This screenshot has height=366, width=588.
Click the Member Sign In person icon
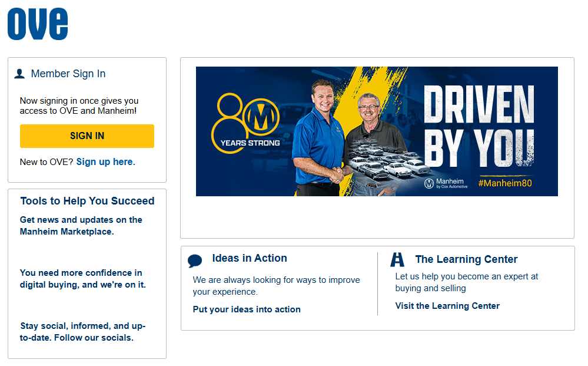click(19, 74)
